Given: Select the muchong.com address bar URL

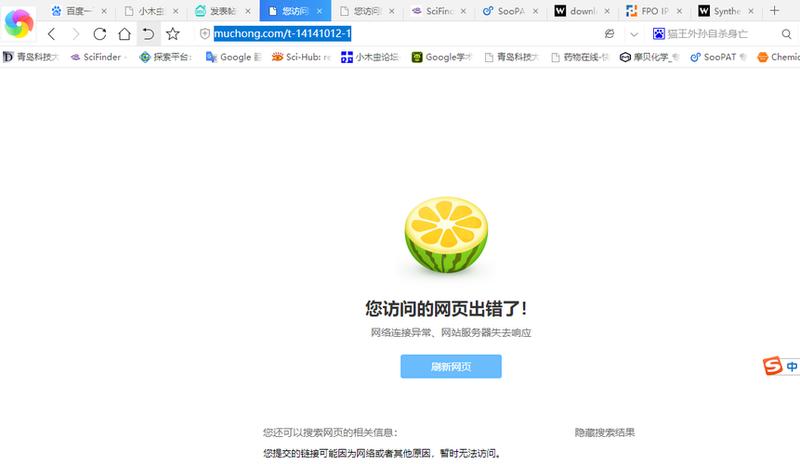Looking at the screenshot, I should (282, 34).
